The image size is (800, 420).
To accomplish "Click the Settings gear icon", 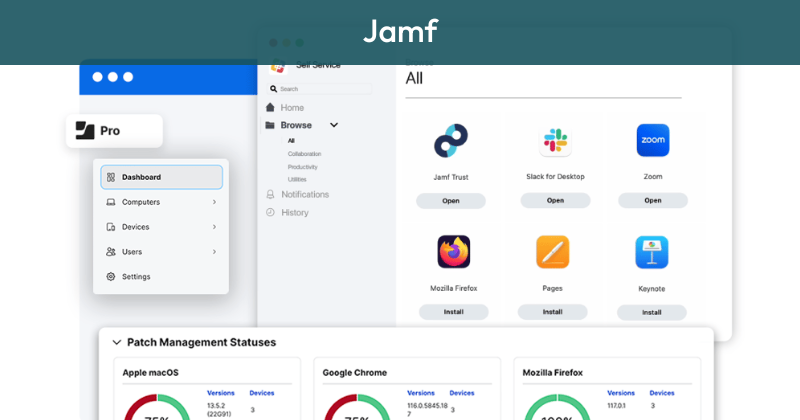I will pyautogui.click(x=111, y=277).
